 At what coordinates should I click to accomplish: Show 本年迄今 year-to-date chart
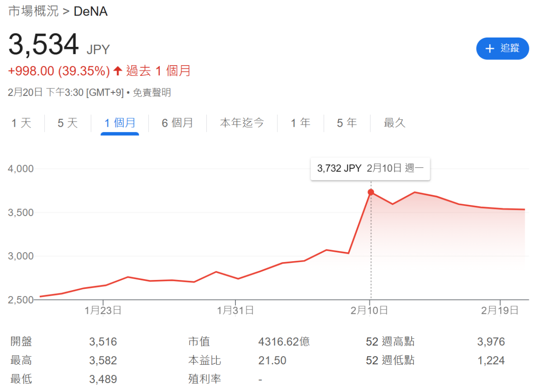pos(242,123)
